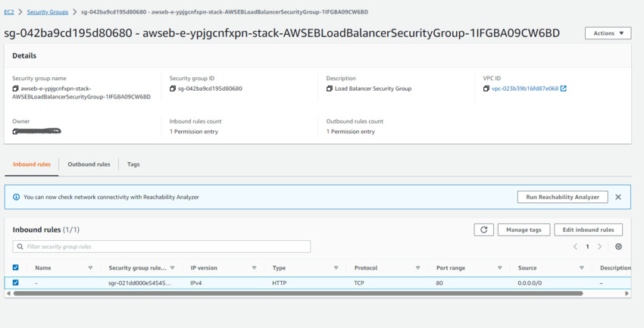Image resolution: width=644 pixels, height=328 pixels.
Task: Refresh the inbound rules list
Action: point(483,230)
